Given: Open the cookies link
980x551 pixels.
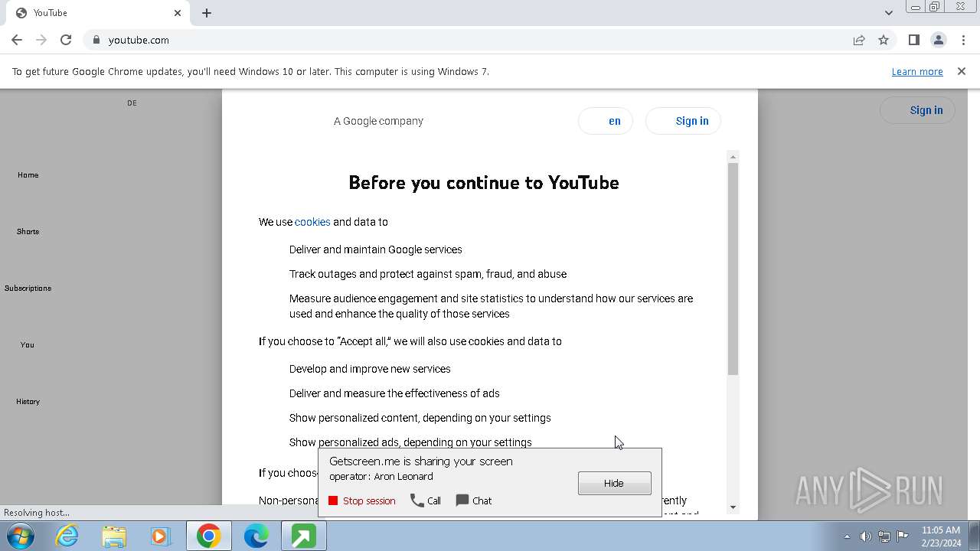Looking at the screenshot, I should pyautogui.click(x=312, y=222).
